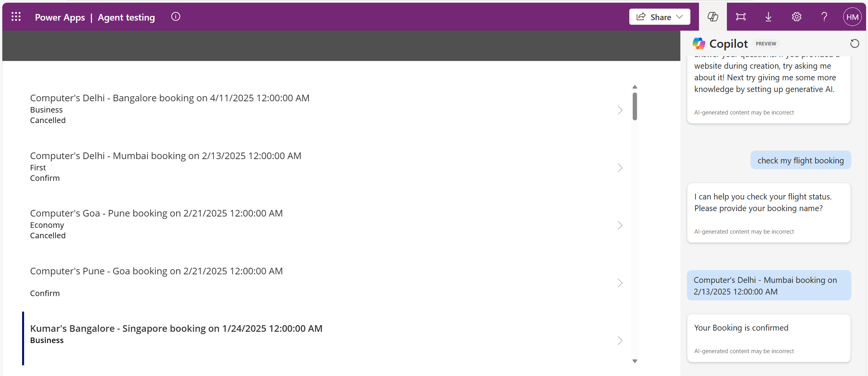The image size is (868, 376).
Task: Open the Share dropdown
Action: pyautogui.click(x=659, y=17)
